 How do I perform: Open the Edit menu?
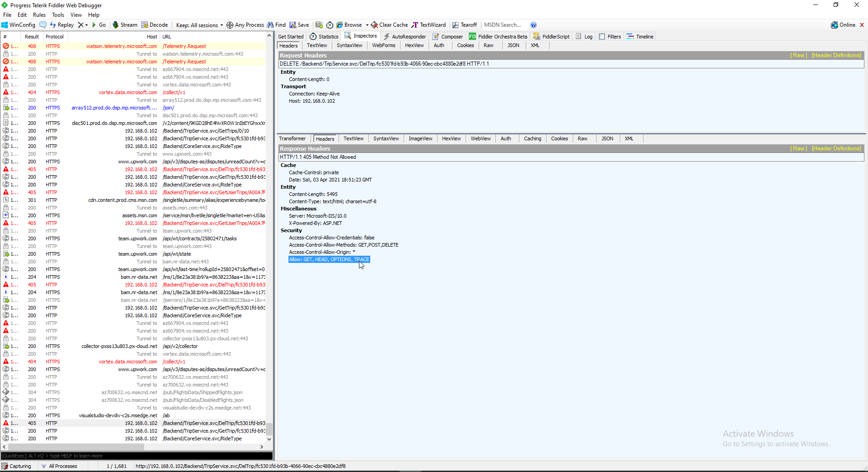[x=22, y=15]
